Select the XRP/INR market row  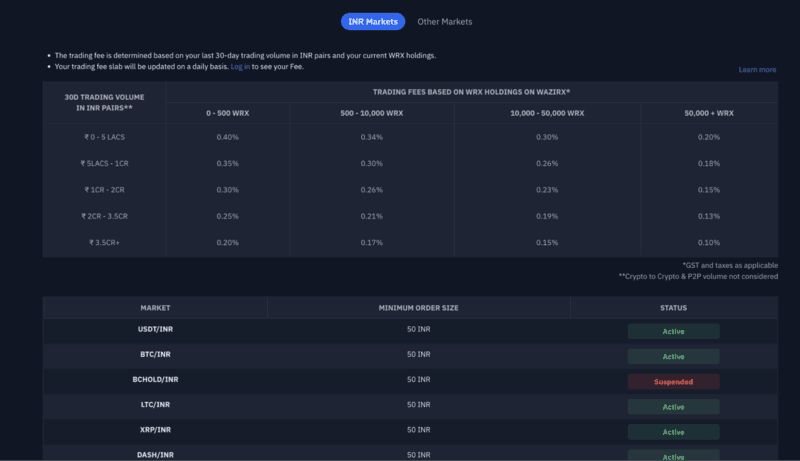(410, 431)
